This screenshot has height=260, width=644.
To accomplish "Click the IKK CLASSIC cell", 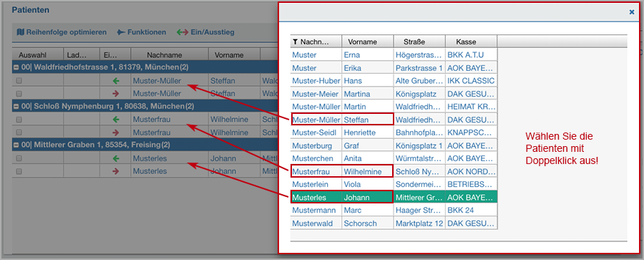I will click(471, 81).
